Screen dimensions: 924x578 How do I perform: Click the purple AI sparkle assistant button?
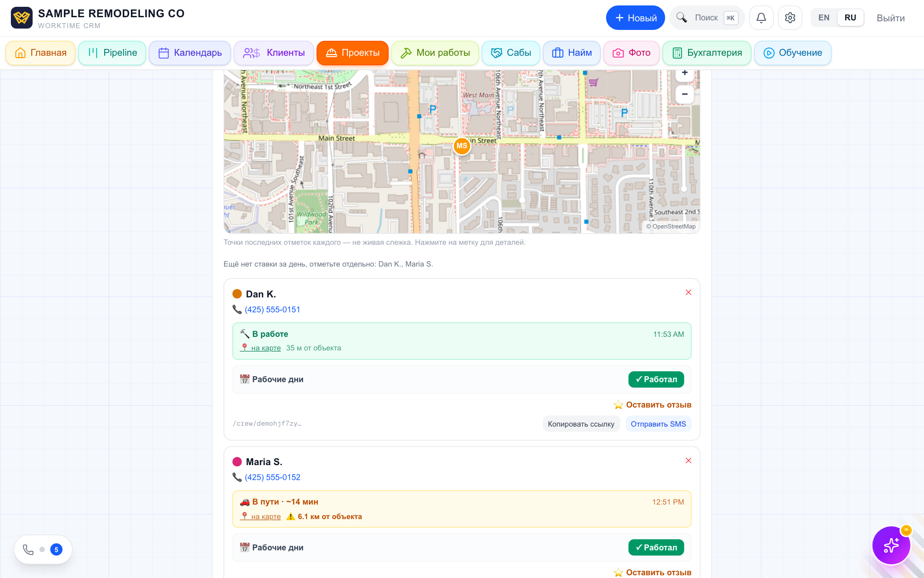pyautogui.click(x=891, y=545)
